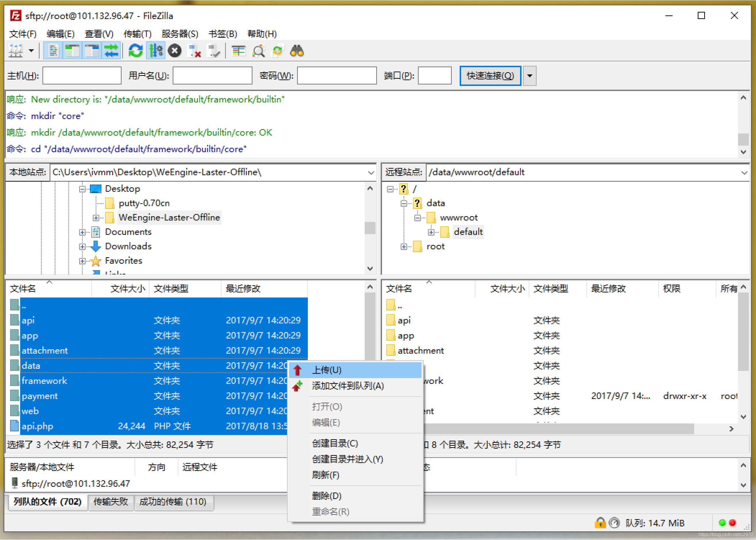This screenshot has height=540, width=756.
Task: Open the Site Manager dropdown arrow
Action: pyautogui.click(x=31, y=51)
